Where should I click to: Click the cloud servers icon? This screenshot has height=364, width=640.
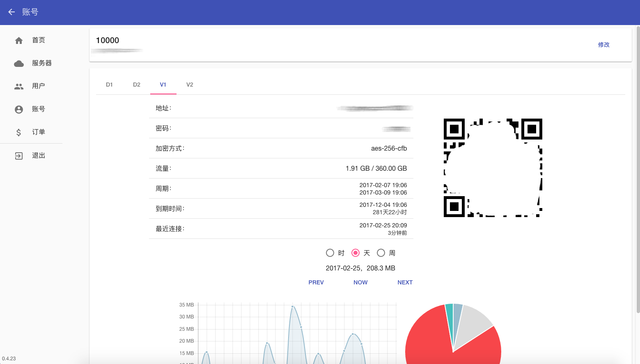[19, 63]
